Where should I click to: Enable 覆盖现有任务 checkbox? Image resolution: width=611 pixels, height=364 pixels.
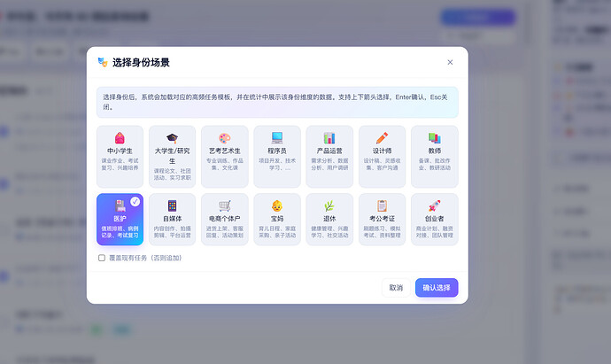pos(102,258)
